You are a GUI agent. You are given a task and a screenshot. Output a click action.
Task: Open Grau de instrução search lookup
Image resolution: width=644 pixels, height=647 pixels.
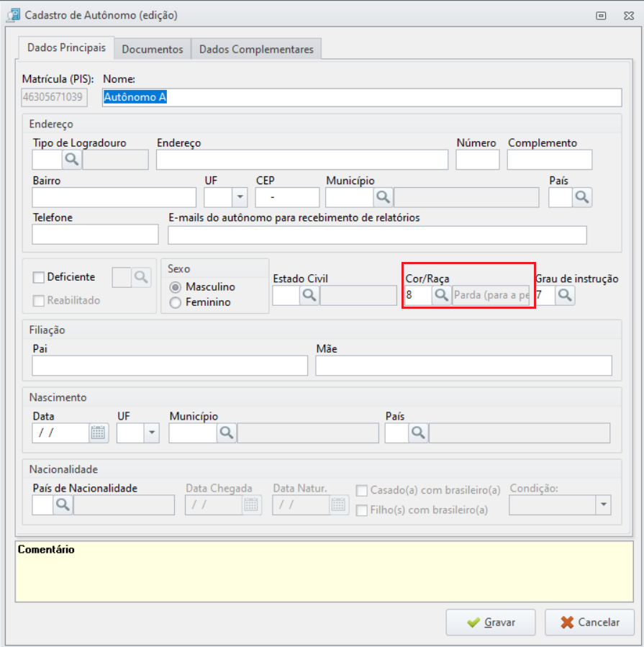[x=564, y=296]
